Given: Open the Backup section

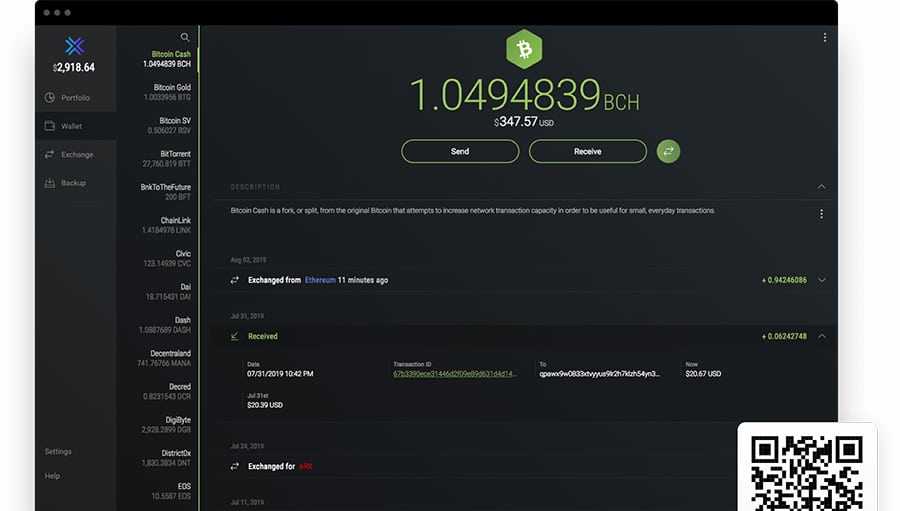Looking at the screenshot, I should pos(73,183).
